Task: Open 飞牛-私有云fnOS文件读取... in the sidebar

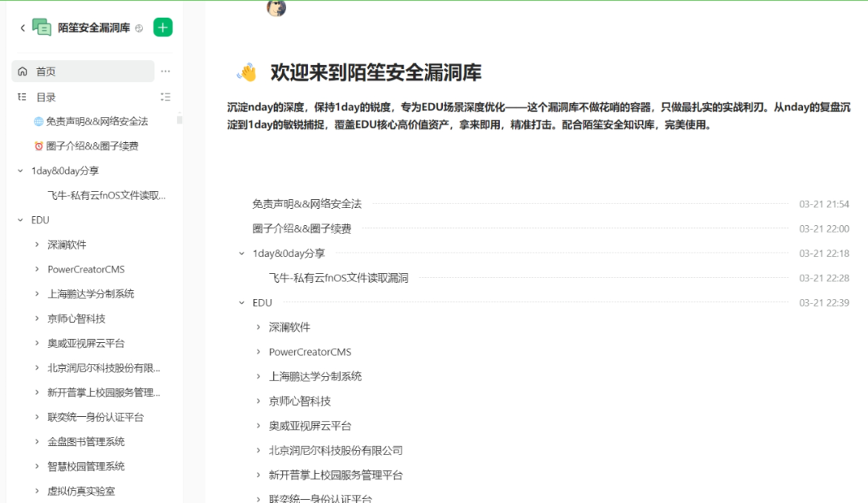Action: 106,195
